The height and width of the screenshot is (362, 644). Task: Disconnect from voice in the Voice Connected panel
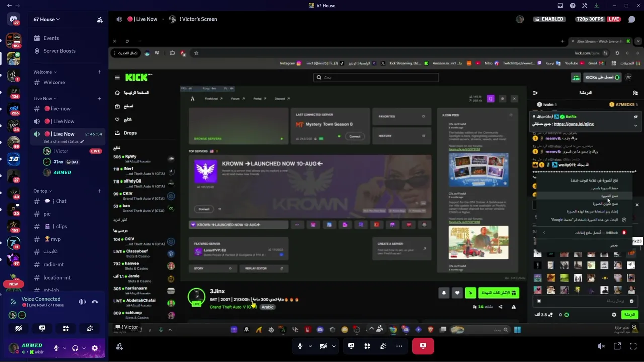pos(95,302)
